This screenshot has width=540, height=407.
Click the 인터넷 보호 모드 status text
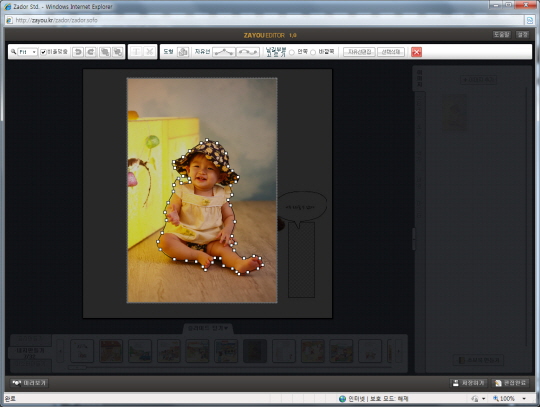click(378, 399)
